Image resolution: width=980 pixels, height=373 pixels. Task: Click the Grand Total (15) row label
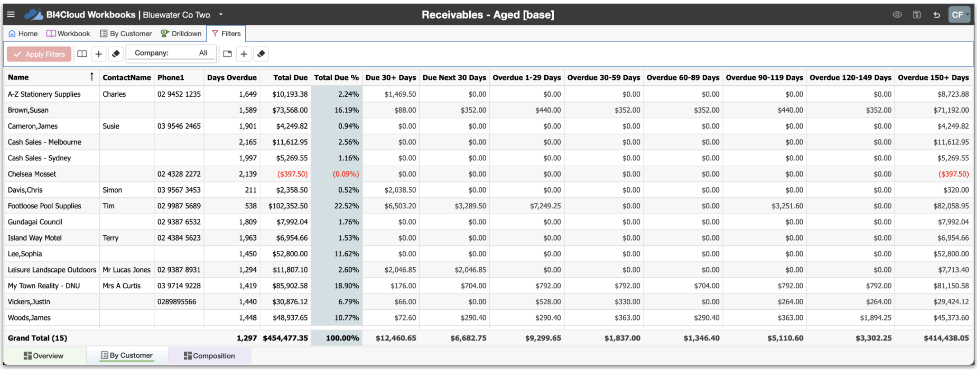click(x=37, y=338)
